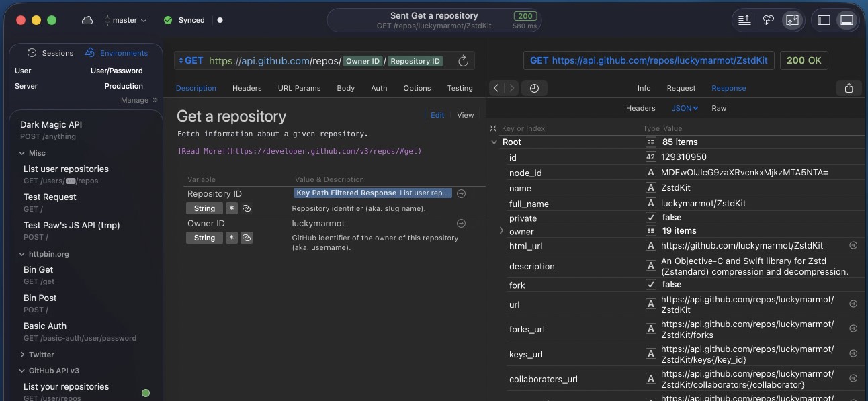Open the JSON format dropdown

coord(685,108)
